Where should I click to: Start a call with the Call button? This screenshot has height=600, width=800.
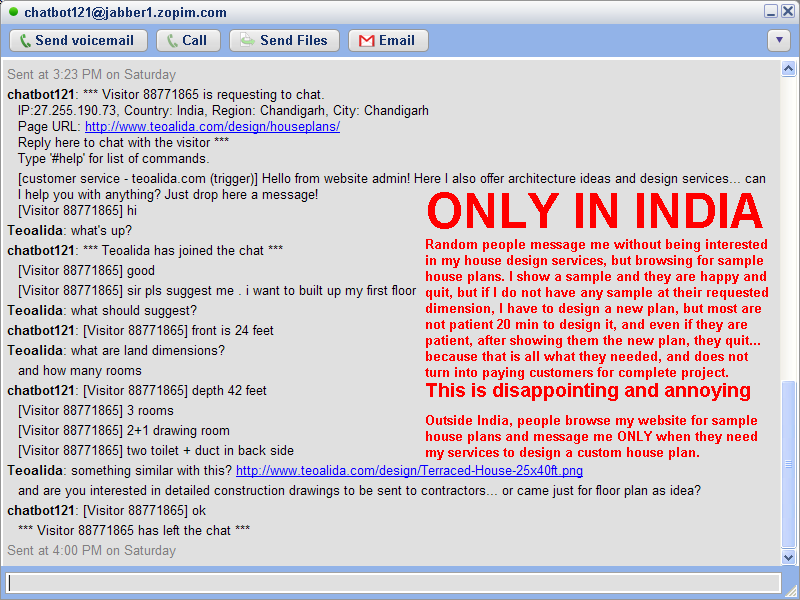click(188, 41)
